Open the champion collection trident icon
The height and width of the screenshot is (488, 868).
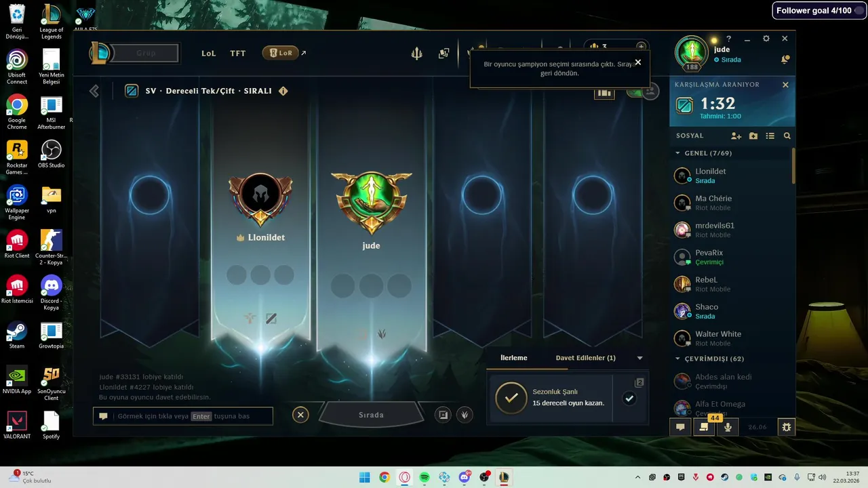tap(417, 53)
